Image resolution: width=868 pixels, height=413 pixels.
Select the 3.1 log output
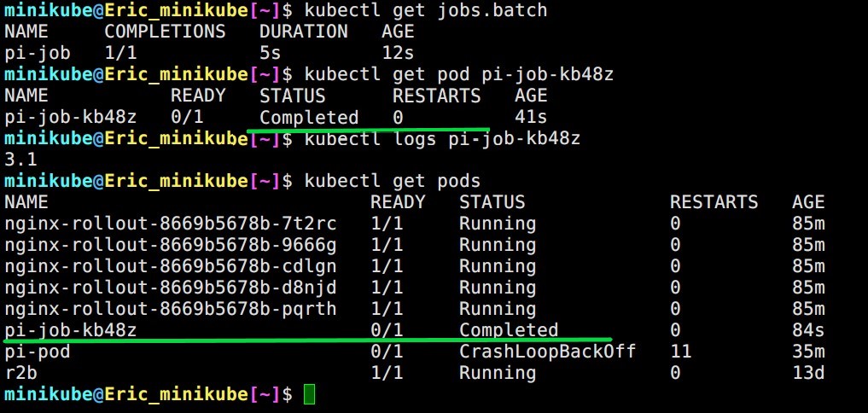click(20, 160)
